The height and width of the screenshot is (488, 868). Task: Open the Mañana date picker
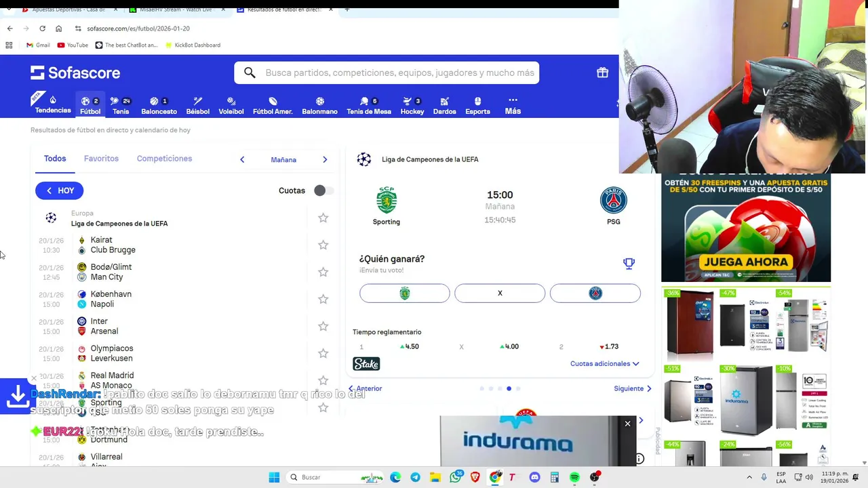(283, 160)
